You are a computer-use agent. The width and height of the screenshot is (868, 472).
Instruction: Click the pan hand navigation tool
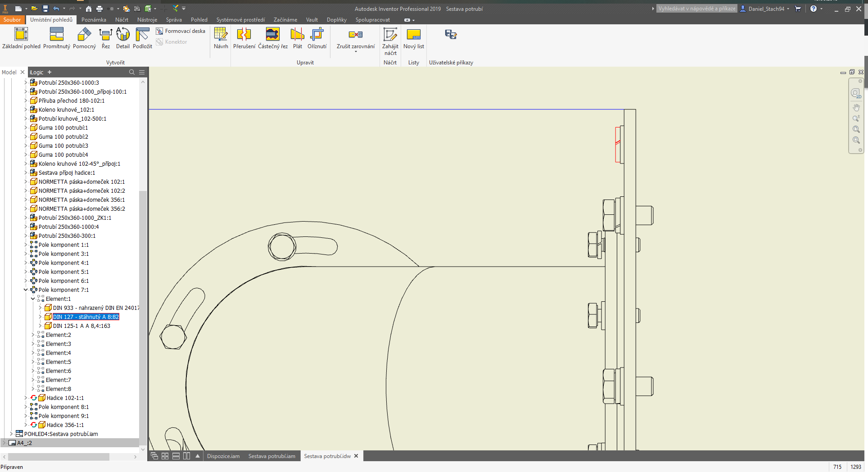pyautogui.click(x=856, y=108)
